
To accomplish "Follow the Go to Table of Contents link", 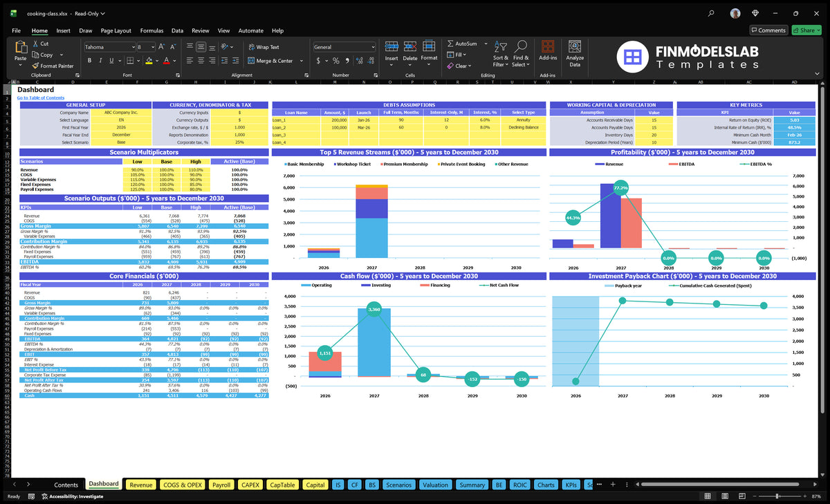I will pos(41,98).
